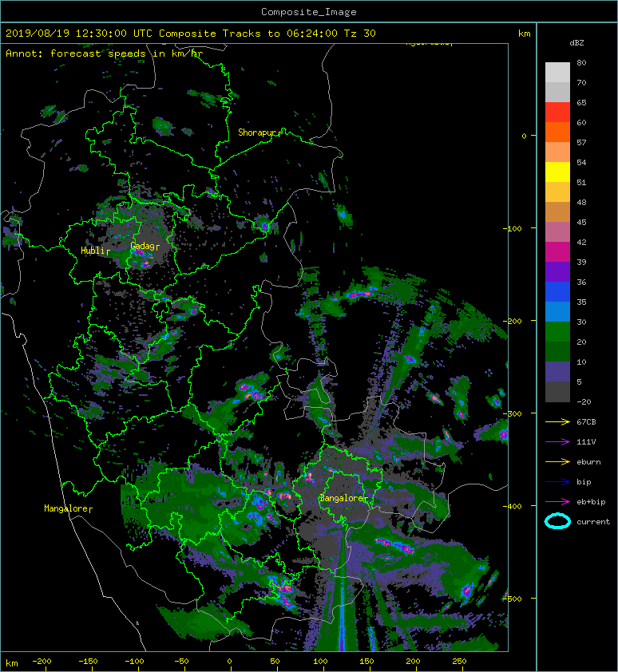Screen dimensions: 618x672
Task: Click the bip legend label
Action: point(584,482)
